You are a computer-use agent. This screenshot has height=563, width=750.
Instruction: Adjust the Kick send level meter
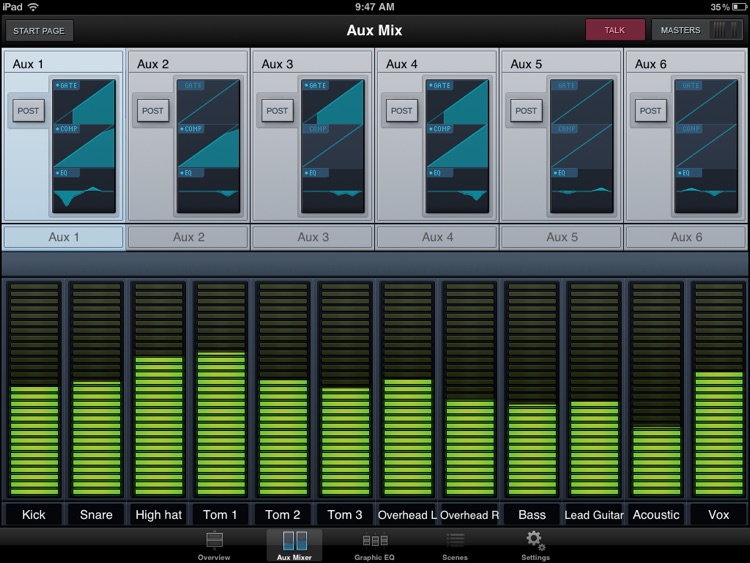point(34,389)
